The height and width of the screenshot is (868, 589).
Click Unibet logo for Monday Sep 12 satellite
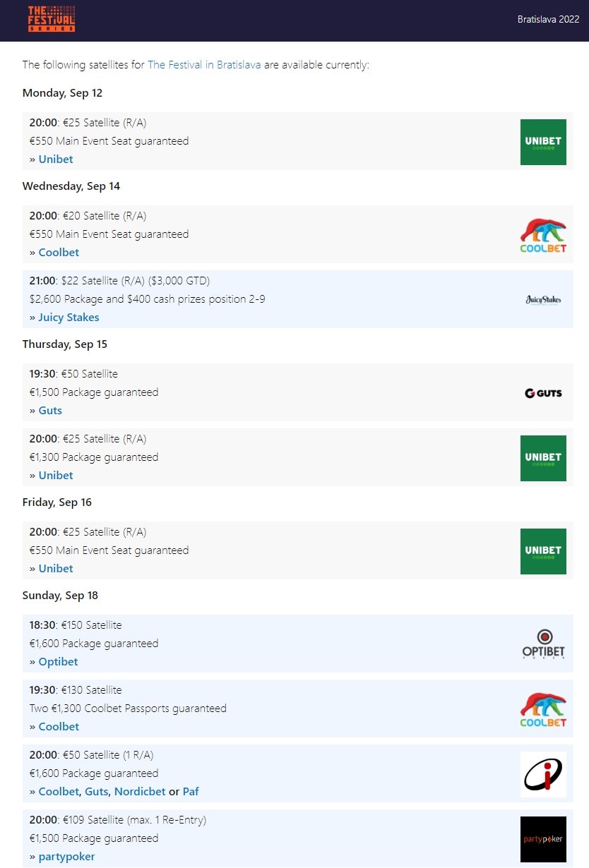tap(543, 142)
